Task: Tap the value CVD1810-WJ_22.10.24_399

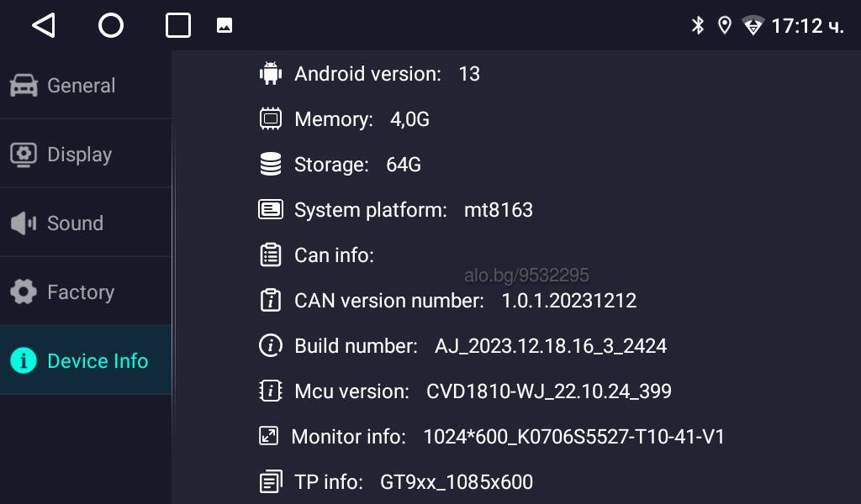Action: [548, 391]
